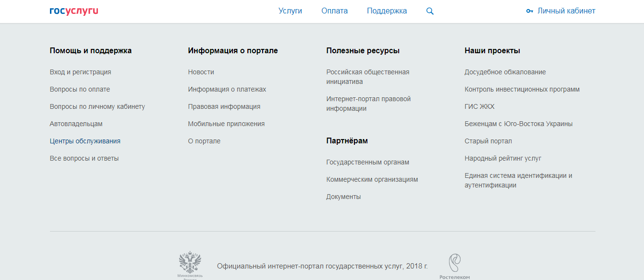This screenshot has width=644, height=280.
Task: Open Российская общественная инициатива link
Action: point(367,77)
